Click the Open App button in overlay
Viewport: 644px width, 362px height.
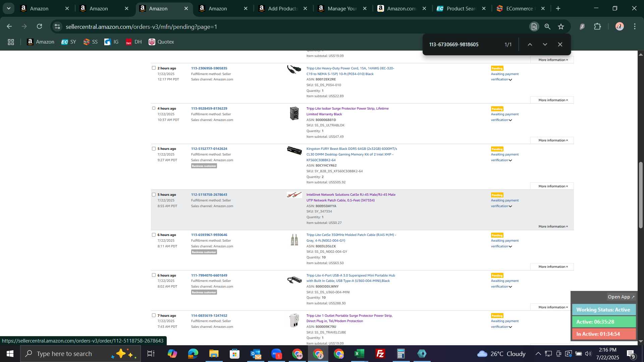(x=621, y=297)
